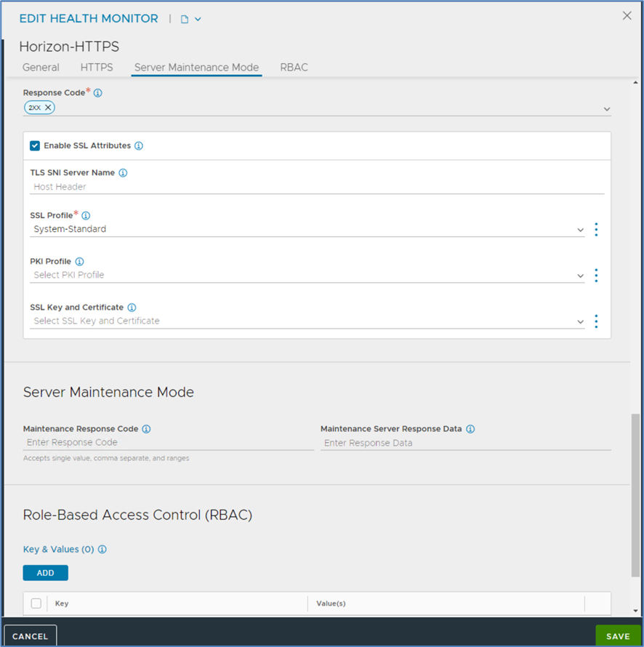Screen dimensions: 644x647
Task: Open the document icon in header
Action: [185, 20]
